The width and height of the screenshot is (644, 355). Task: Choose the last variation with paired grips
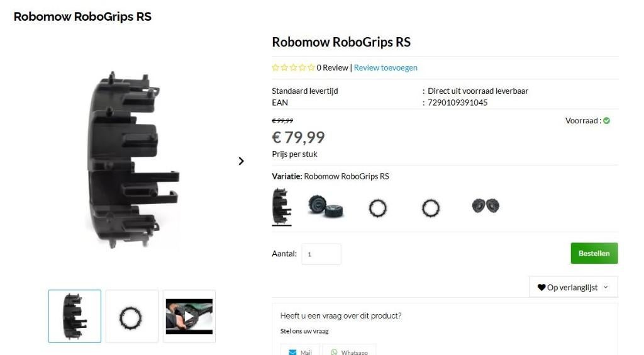tap(485, 206)
